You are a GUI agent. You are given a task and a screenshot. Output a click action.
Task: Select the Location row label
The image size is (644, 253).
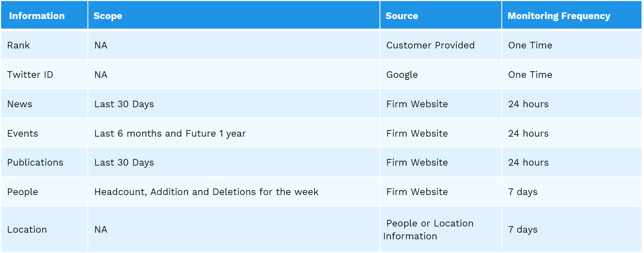(x=27, y=229)
